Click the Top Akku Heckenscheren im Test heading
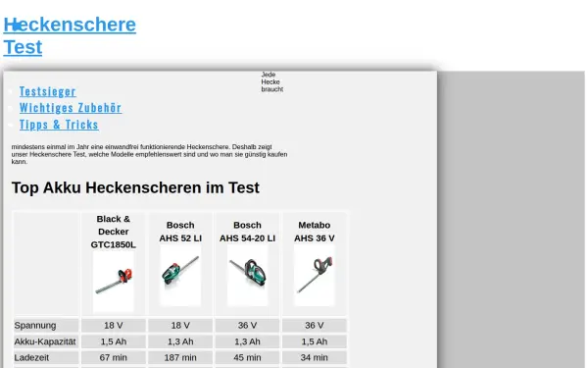Screen dimensions: 588x368 pos(135,187)
